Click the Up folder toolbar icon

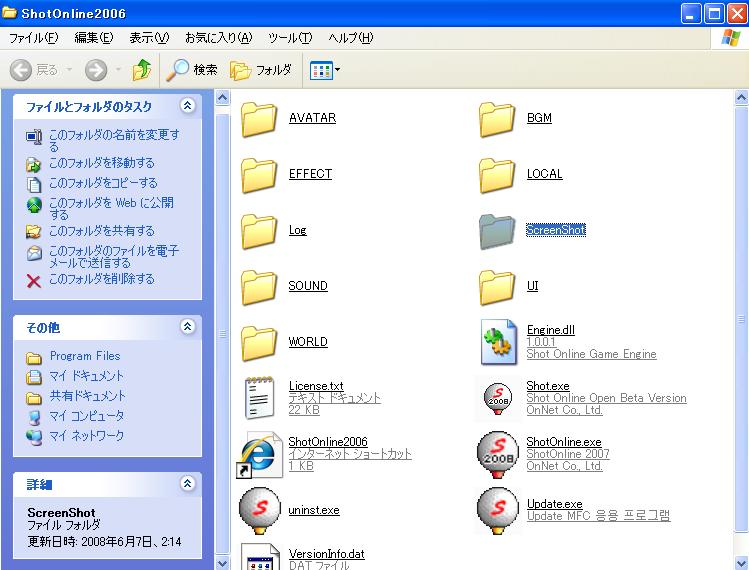tap(142, 70)
